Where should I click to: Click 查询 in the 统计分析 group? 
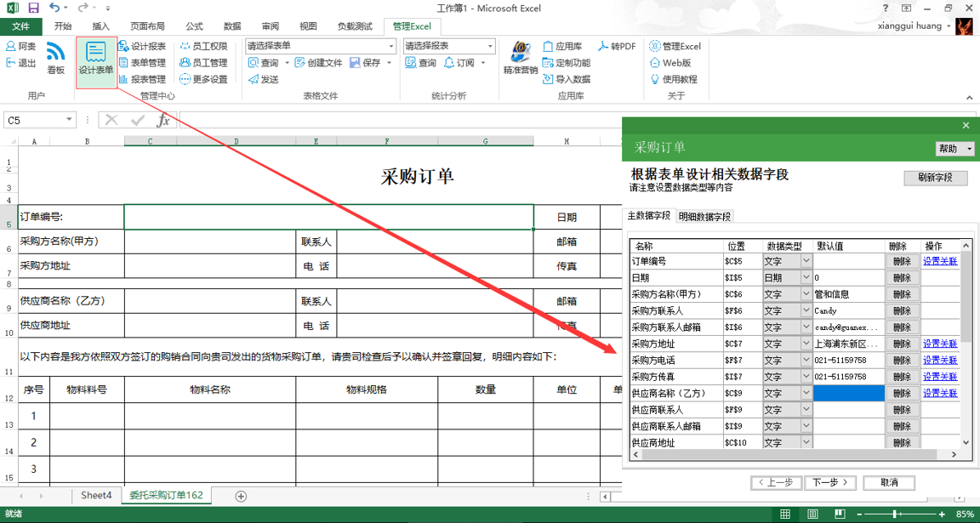pyautogui.click(x=420, y=62)
